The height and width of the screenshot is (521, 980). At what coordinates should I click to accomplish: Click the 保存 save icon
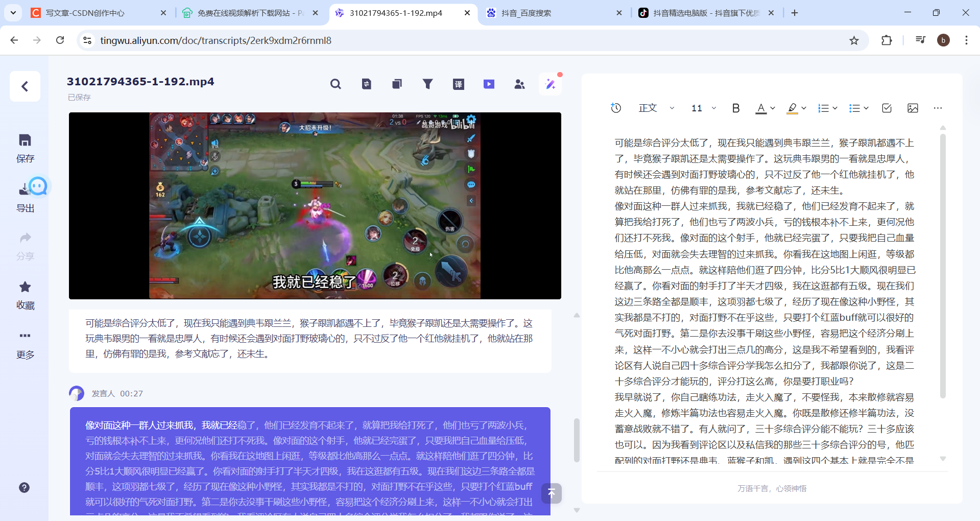point(25,140)
